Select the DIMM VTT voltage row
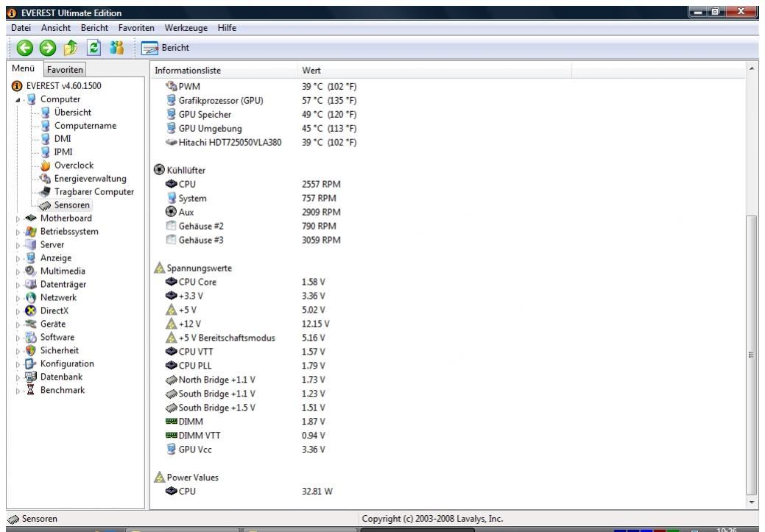 (x=245, y=436)
